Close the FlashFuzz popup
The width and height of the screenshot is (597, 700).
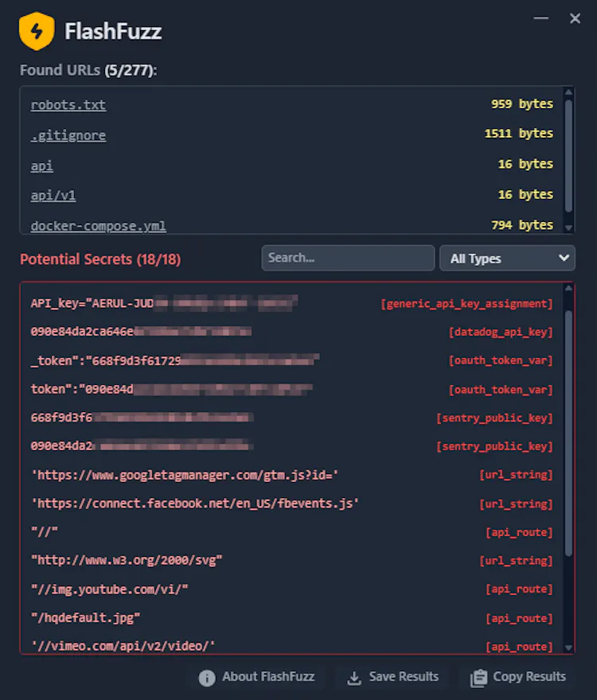point(575,18)
